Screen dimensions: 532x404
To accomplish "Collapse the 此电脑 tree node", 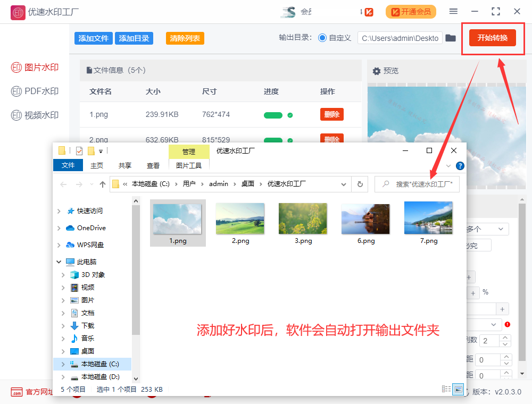I will point(59,262).
